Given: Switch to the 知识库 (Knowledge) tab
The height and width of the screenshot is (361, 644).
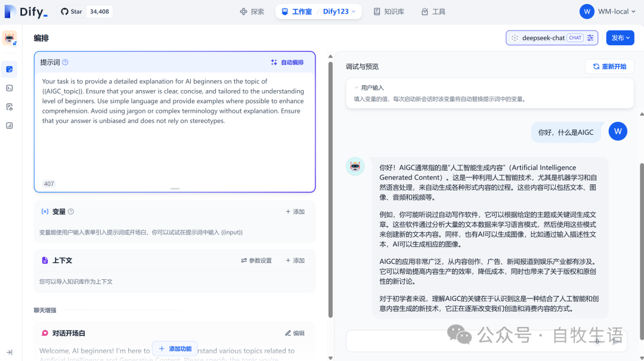Looking at the screenshot, I should pyautogui.click(x=388, y=11).
